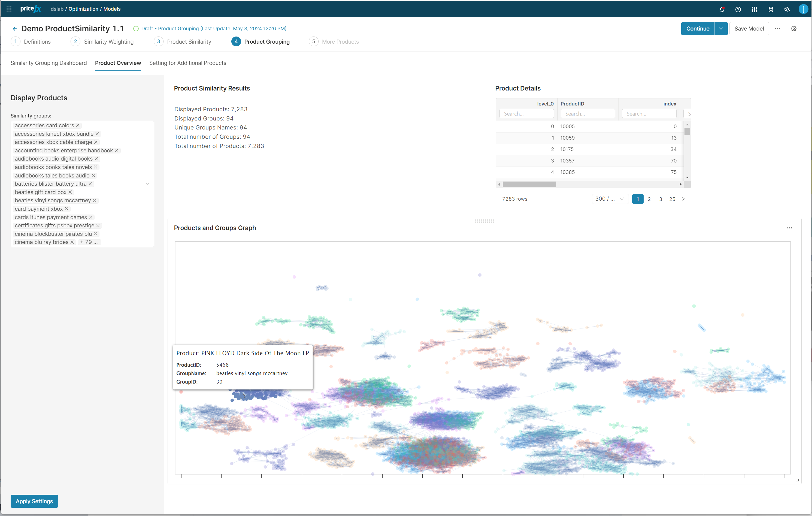Switch to Similarity Grouping Dashboard tab
The width and height of the screenshot is (812, 516).
click(49, 63)
